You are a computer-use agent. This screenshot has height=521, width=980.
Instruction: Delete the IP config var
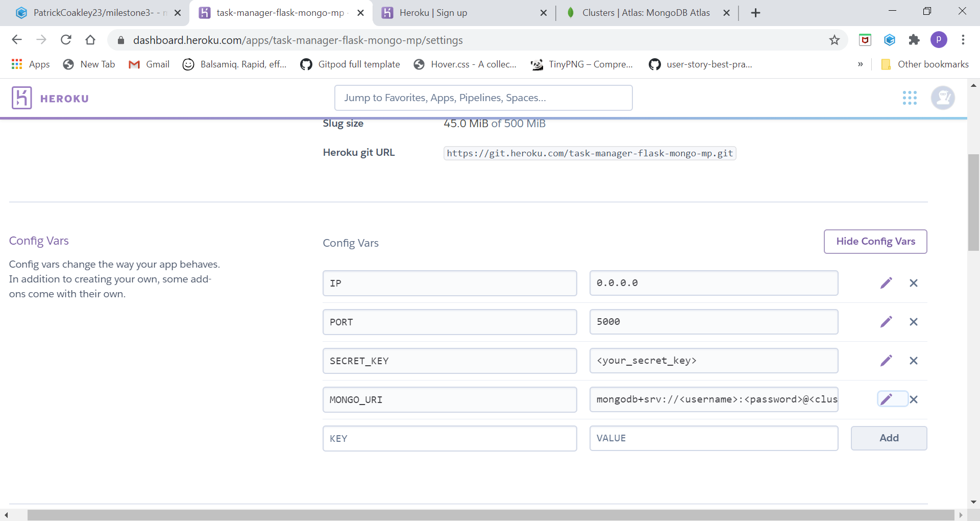[914, 283]
